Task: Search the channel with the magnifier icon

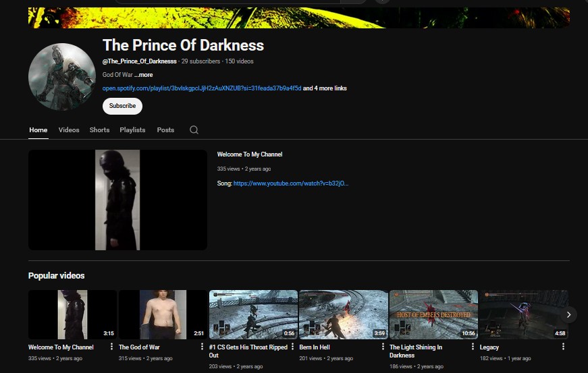Action: [x=194, y=130]
